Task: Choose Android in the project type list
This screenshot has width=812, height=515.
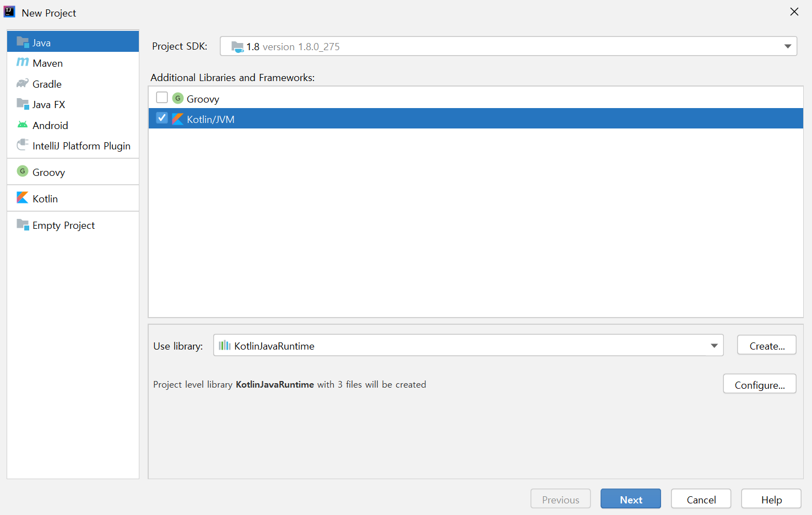Action: [x=73, y=125]
